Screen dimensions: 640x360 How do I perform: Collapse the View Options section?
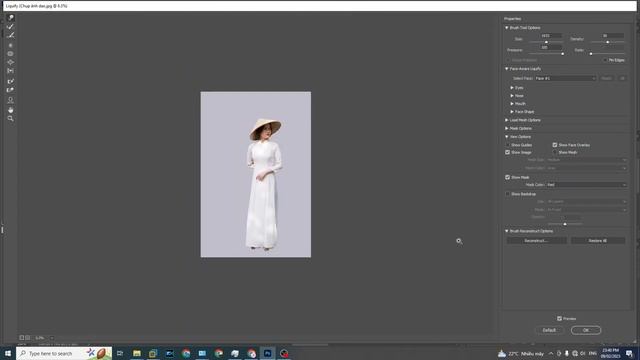click(x=507, y=137)
